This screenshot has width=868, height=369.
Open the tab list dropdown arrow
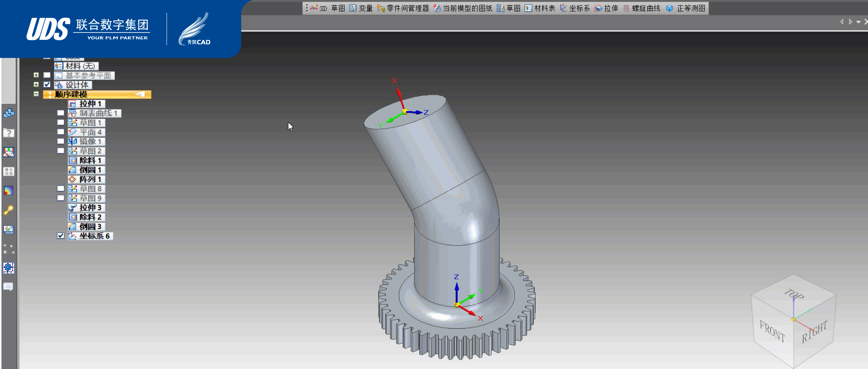[x=858, y=22]
